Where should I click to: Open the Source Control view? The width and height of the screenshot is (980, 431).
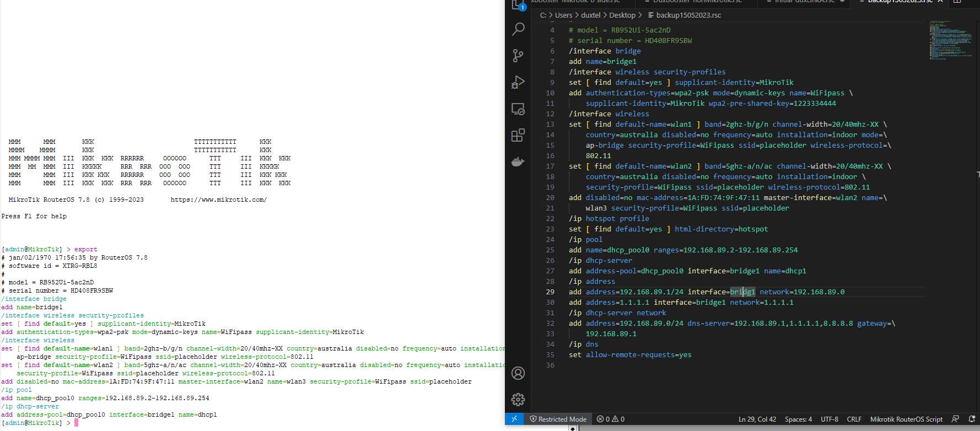coord(518,56)
